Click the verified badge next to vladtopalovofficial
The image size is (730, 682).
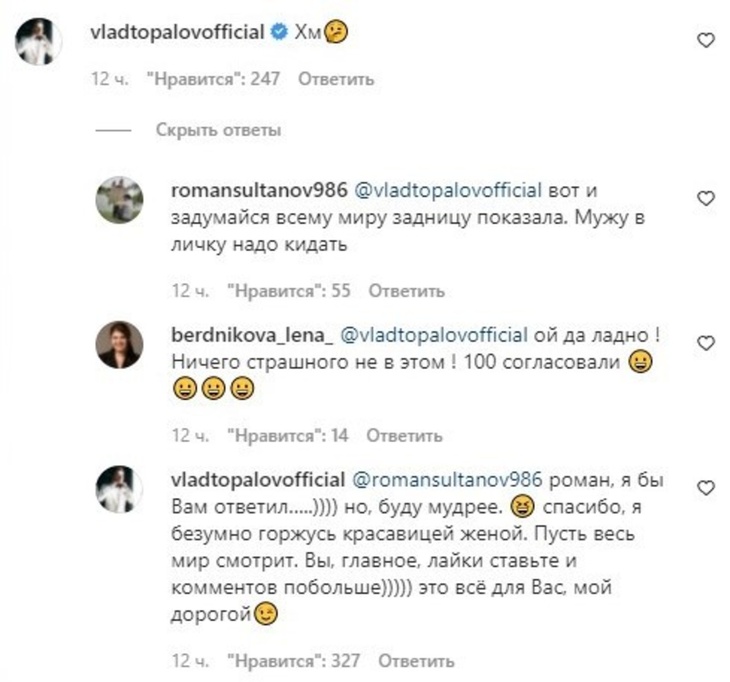279,32
